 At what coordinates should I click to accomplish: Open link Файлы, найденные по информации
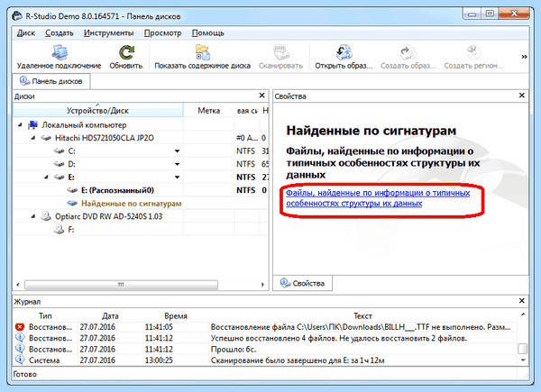pos(378,198)
